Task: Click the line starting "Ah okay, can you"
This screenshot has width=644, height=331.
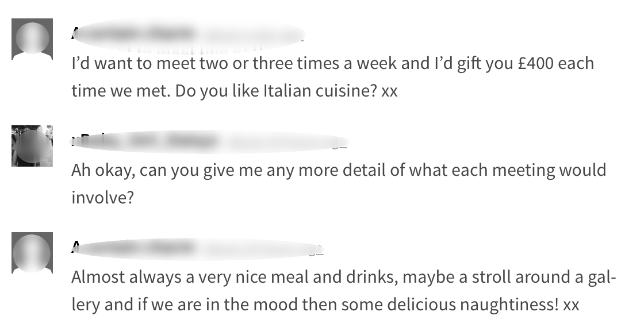Action: [338, 170]
